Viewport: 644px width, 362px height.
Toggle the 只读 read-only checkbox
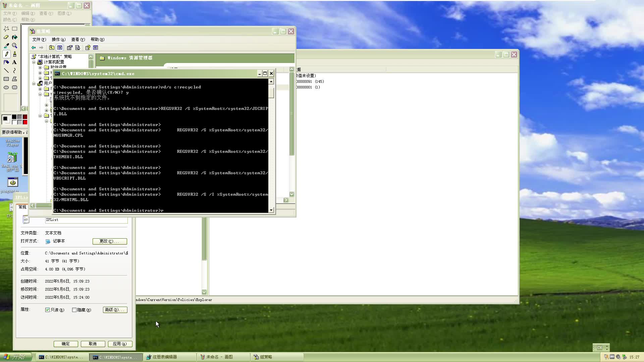point(48,310)
